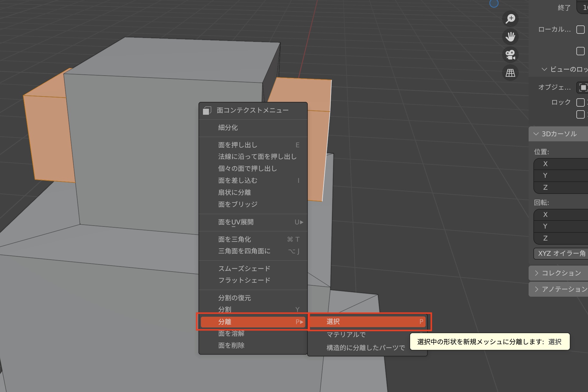This screenshot has width=588, height=392.
Task: Click the object picker icon next to オブジェ…
Action: pos(582,87)
